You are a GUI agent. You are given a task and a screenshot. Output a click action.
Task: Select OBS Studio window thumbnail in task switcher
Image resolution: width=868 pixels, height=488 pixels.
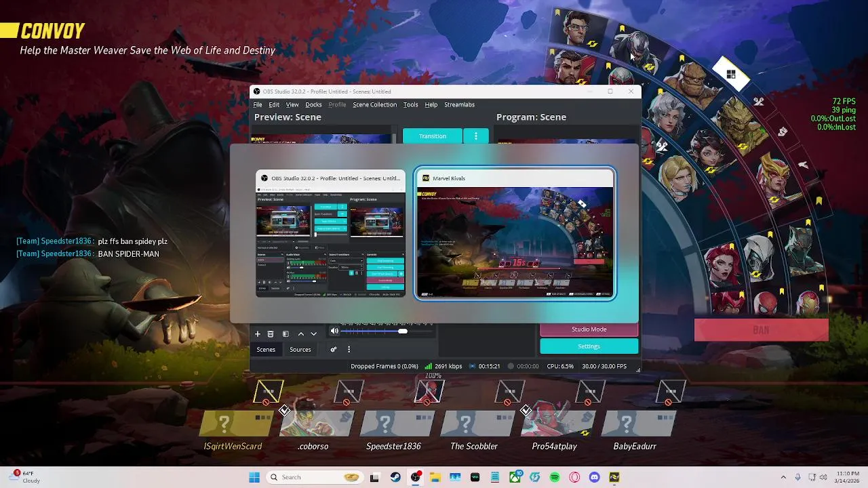tap(330, 234)
